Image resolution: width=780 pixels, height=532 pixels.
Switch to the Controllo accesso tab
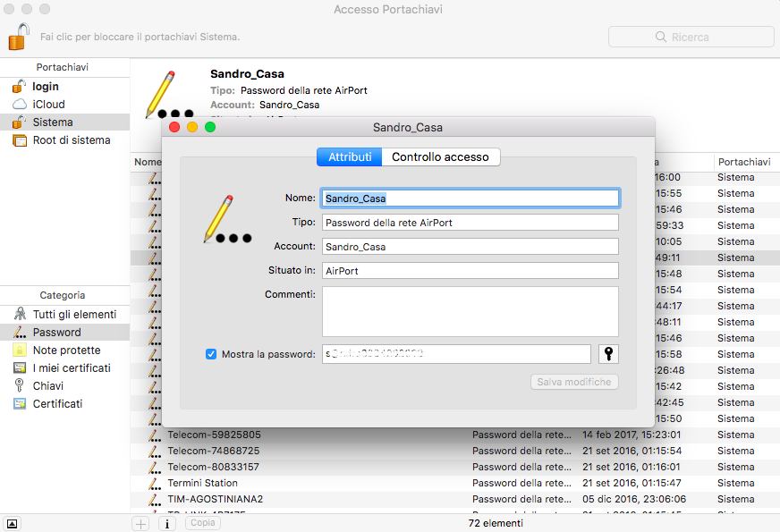click(x=440, y=157)
